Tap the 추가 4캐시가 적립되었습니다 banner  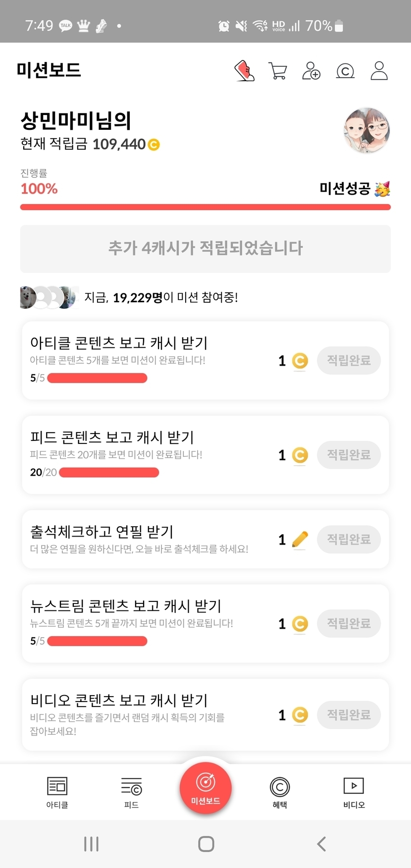pyautogui.click(x=205, y=248)
